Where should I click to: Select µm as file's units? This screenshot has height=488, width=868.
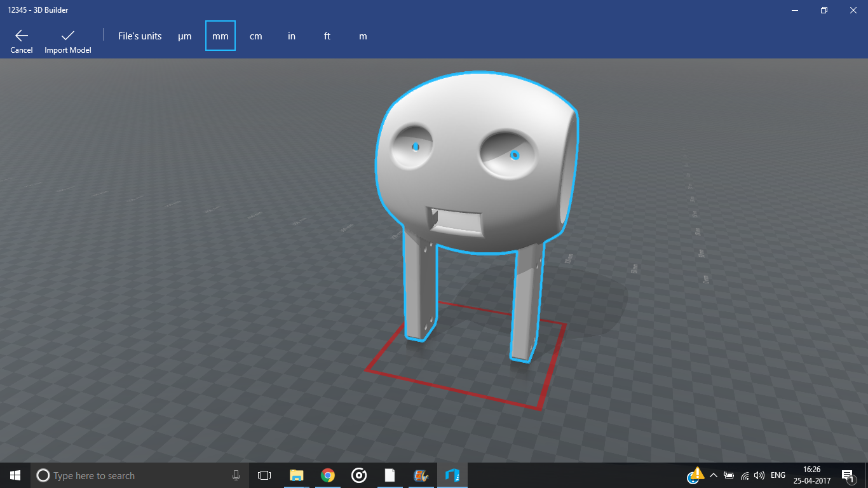[x=185, y=36]
